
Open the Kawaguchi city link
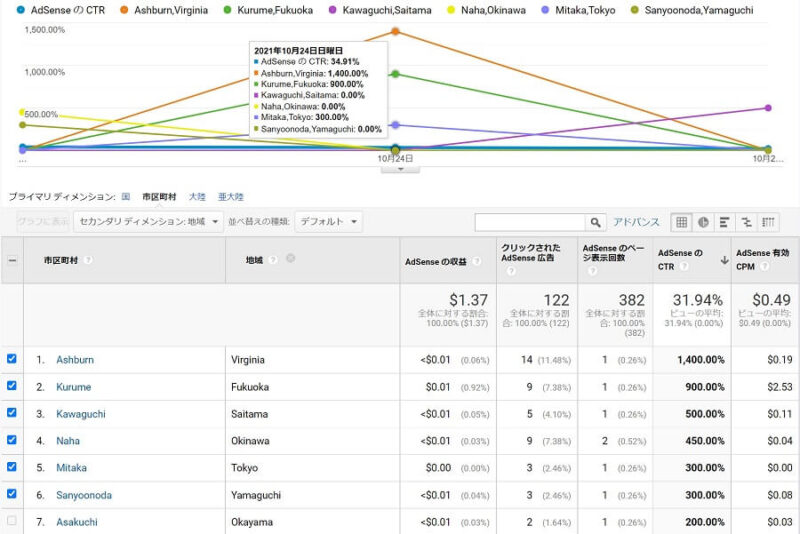click(x=81, y=414)
